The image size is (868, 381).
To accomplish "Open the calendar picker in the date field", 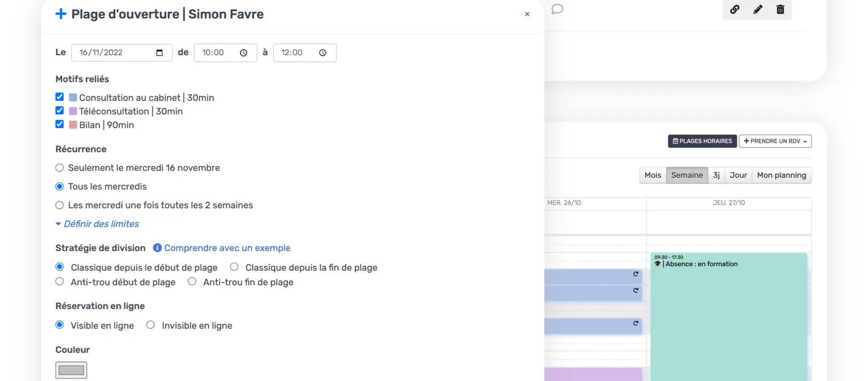I will 160,53.
